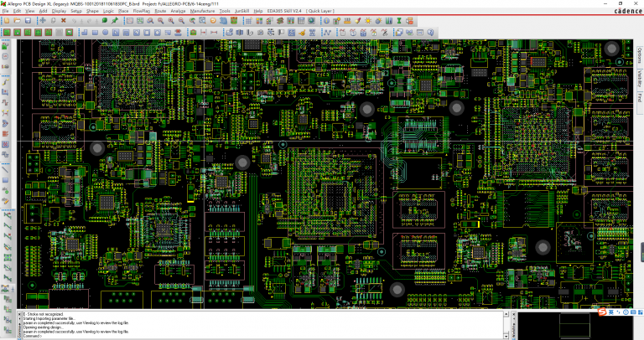
Task: Click the Save design icon
Action: pos(29,20)
